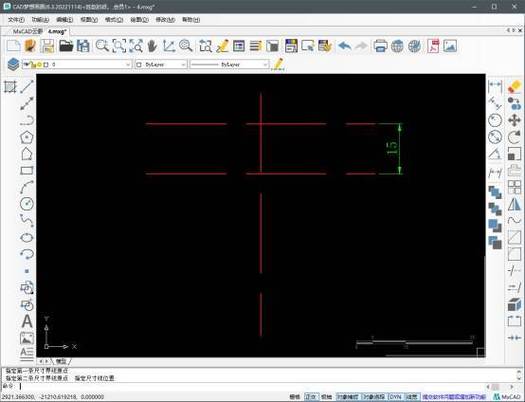Screen dimensions: 525x402
Task: Click the blue link in status bar
Action: (454, 397)
